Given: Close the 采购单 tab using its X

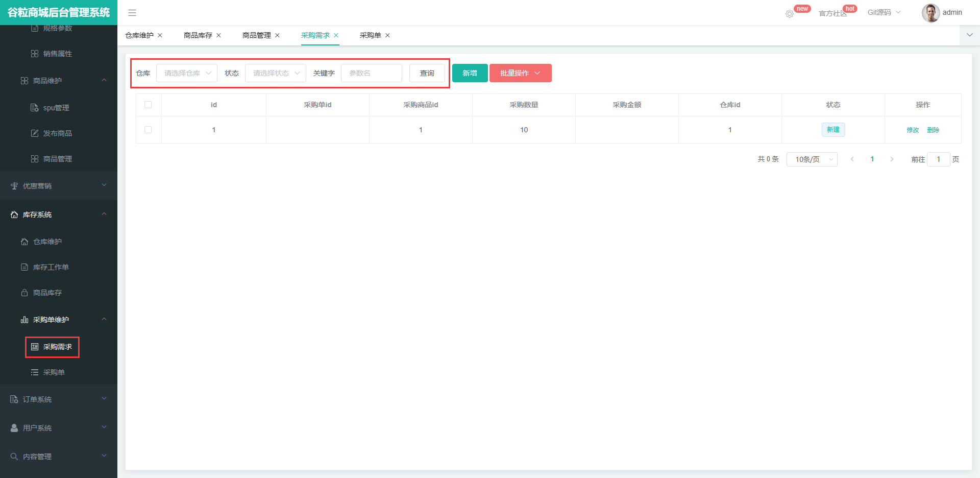Looking at the screenshot, I should point(387,35).
